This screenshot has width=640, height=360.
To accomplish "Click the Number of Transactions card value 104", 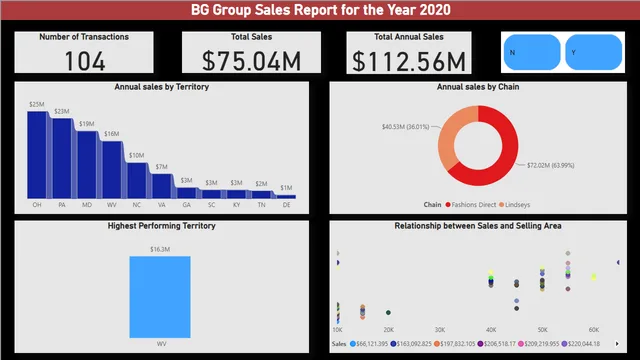I will [85, 61].
